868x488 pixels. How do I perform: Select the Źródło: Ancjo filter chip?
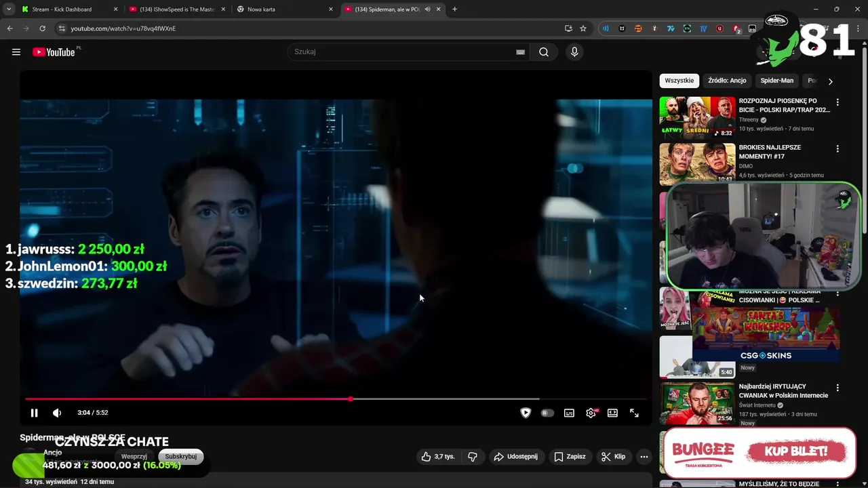727,81
